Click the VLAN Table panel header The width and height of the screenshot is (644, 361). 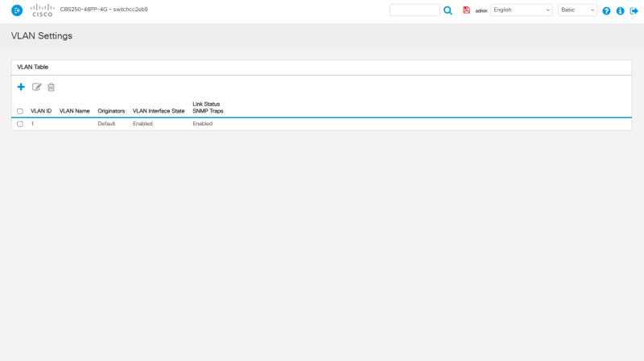tap(321, 68)
